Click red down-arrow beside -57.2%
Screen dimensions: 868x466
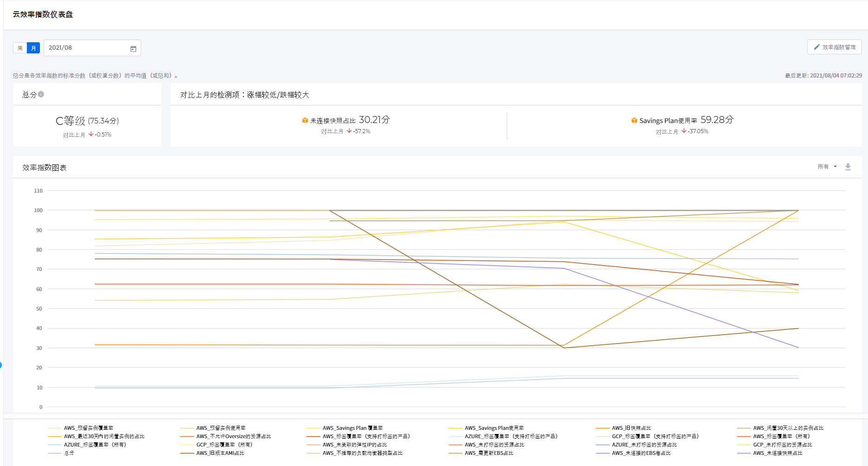(349, 131)
